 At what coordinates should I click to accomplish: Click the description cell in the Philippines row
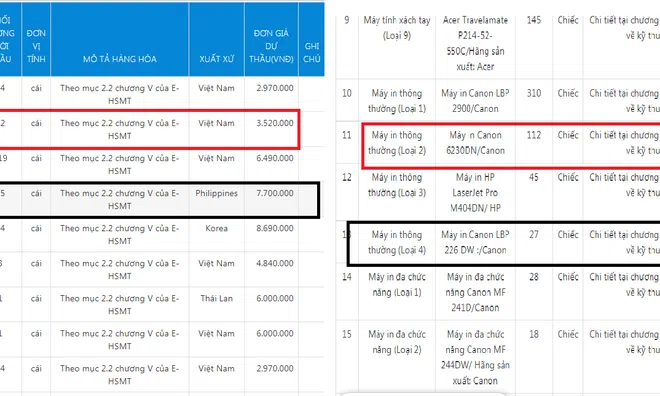pyautogui.click(x=120, y=199)
